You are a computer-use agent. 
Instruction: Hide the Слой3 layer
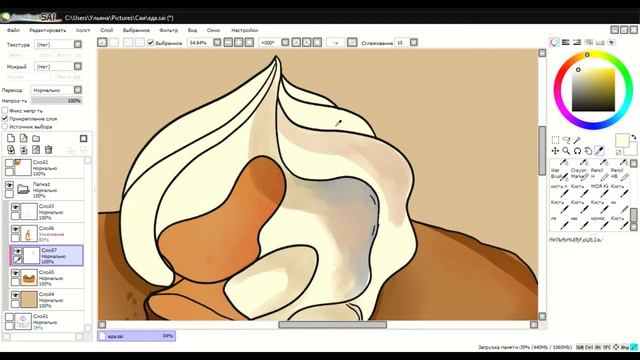16,207
